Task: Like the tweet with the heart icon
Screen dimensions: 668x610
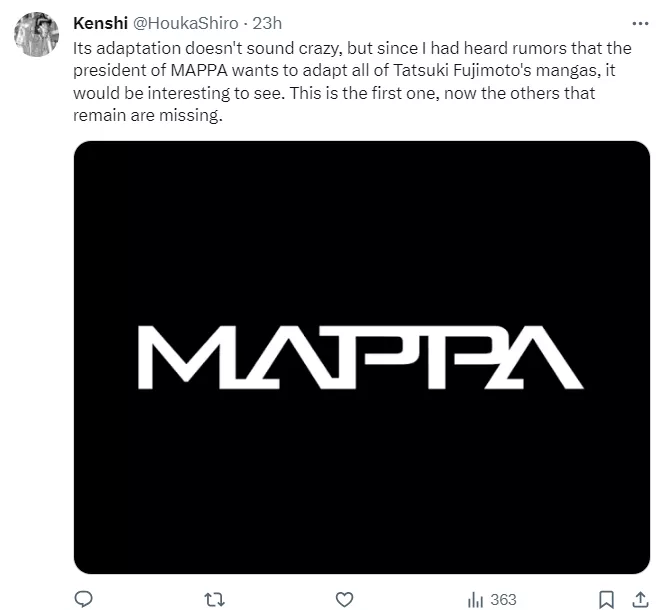Action: click(x=344, y=599)
